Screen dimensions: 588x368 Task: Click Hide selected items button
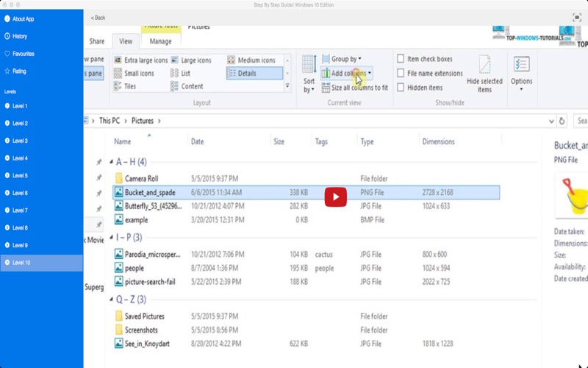pyautogui.click(x=484, y=74)
